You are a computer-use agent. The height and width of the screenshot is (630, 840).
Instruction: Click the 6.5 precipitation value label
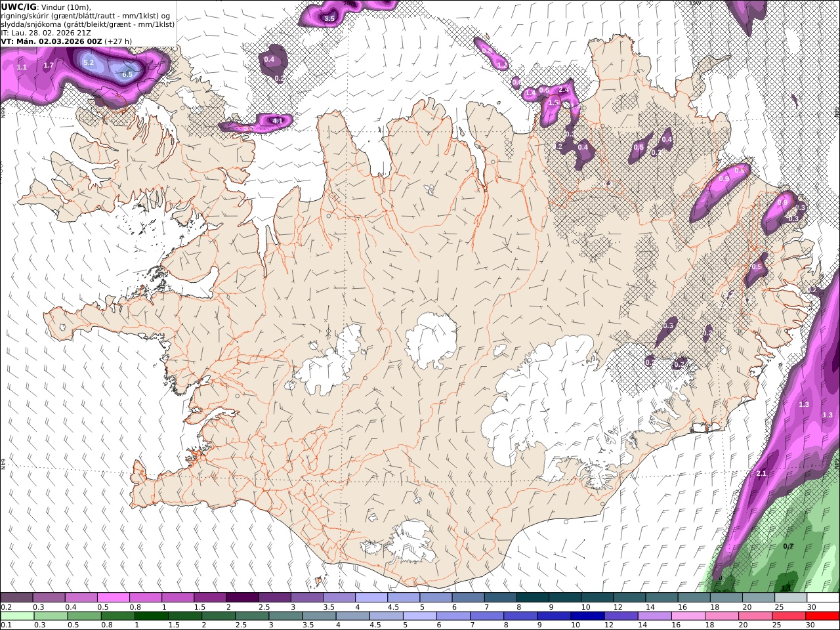pos(127,75)
